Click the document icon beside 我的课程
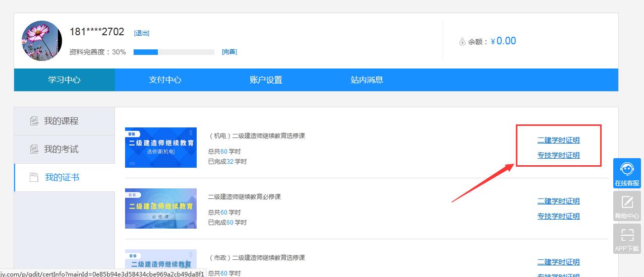 pos(34,121)
